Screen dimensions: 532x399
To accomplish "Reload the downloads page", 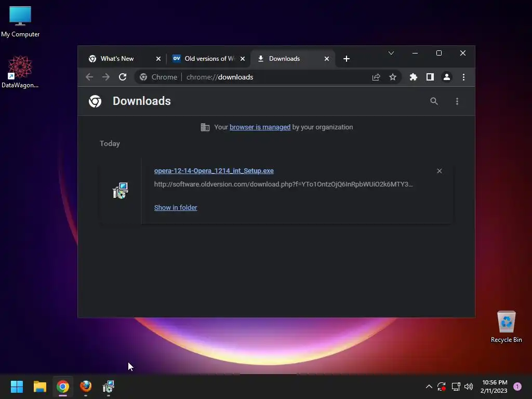I will (123, 77).
